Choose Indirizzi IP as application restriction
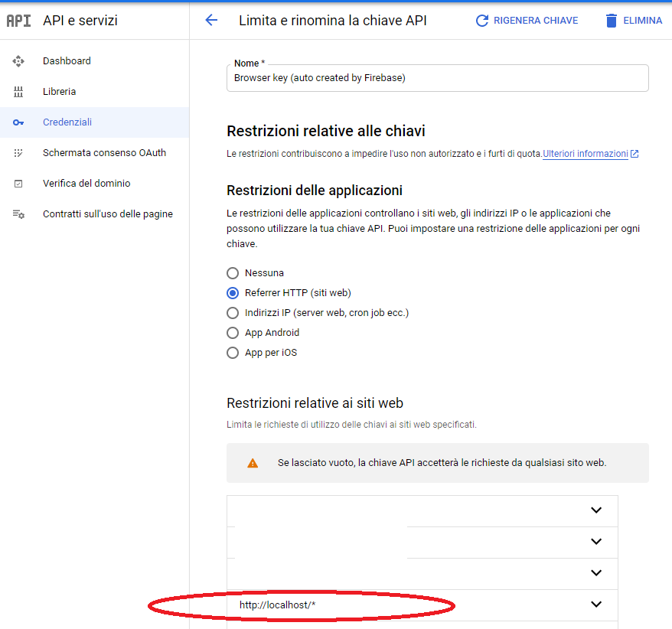The width and height of the screenshot is (672, 629). pyautogui.click(x=232, y=312)
